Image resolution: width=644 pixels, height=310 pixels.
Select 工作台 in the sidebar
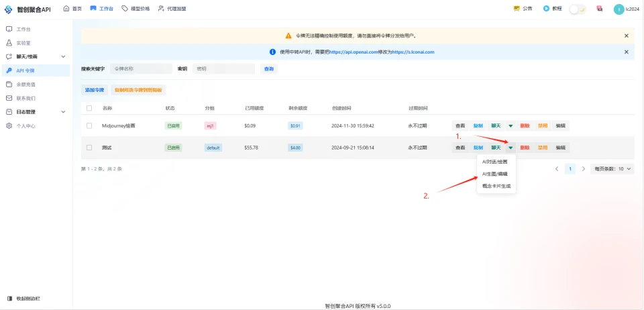(36, 29)
